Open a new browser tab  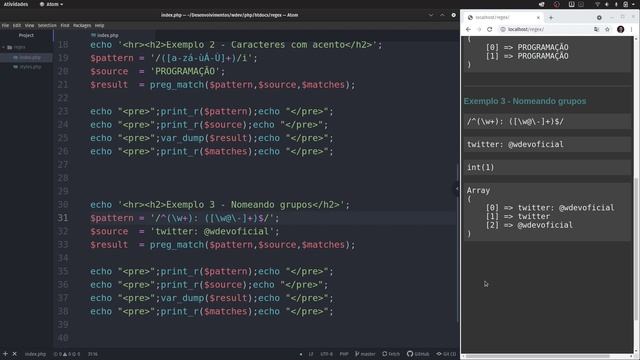(551, 18)
